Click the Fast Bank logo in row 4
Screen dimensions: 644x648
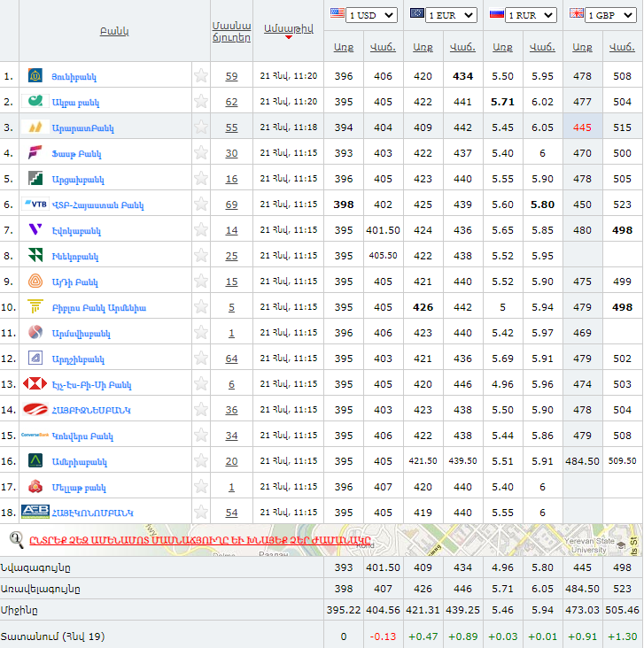pos(35,152)
